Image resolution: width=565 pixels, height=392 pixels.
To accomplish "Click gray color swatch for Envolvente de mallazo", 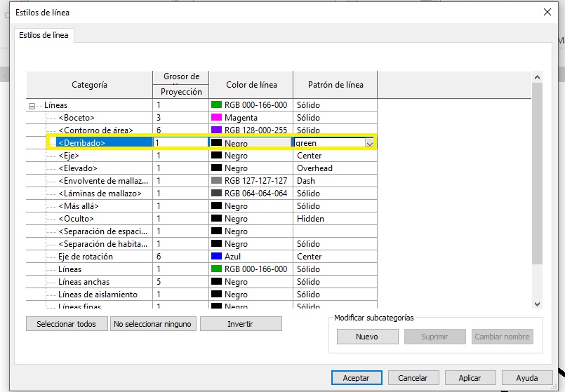I will pyautogui.click(x=216, y=181).
